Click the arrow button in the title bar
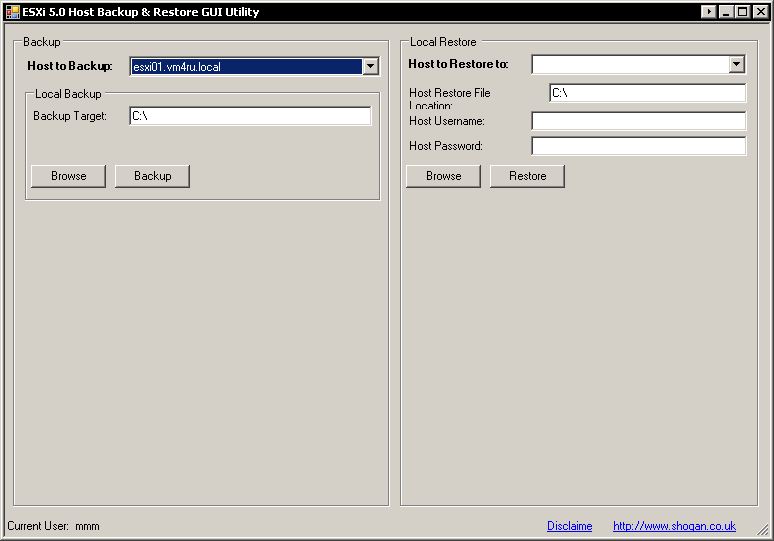Screen dimensions: 774x541 pyautogui.click(x=708, y=11)
